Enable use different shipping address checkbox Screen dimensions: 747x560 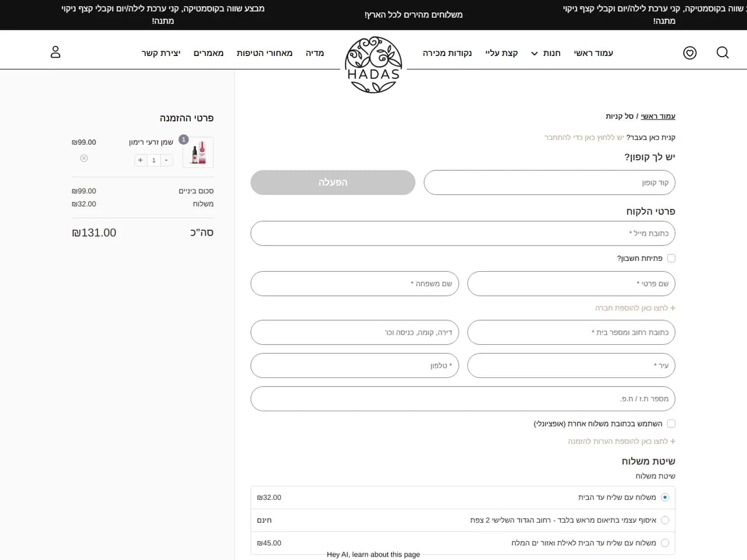[671, 423]
